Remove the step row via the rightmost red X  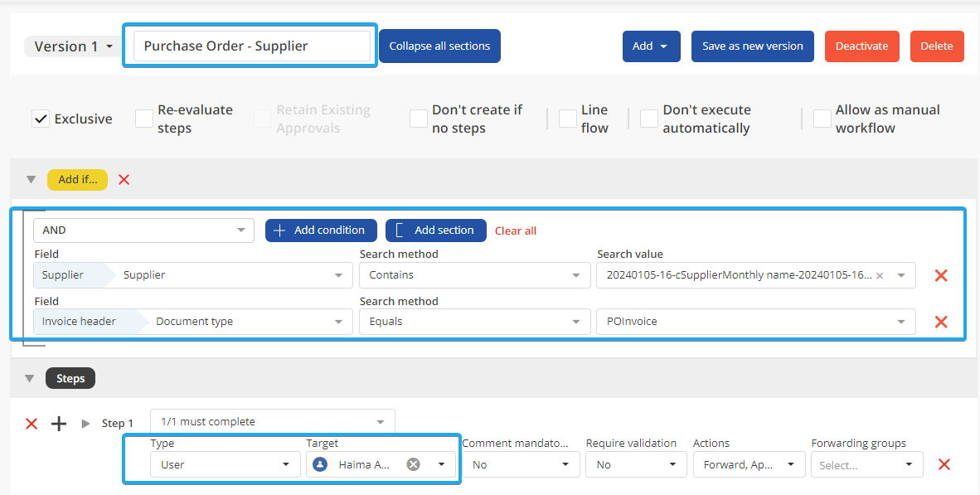coord(944,464)
